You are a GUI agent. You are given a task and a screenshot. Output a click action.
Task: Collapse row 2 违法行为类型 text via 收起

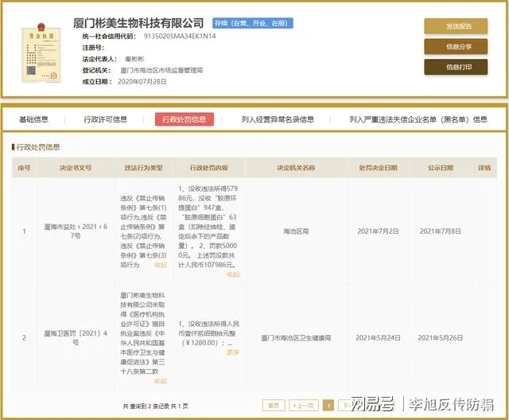pyautogui.click(x=161, y=381)
